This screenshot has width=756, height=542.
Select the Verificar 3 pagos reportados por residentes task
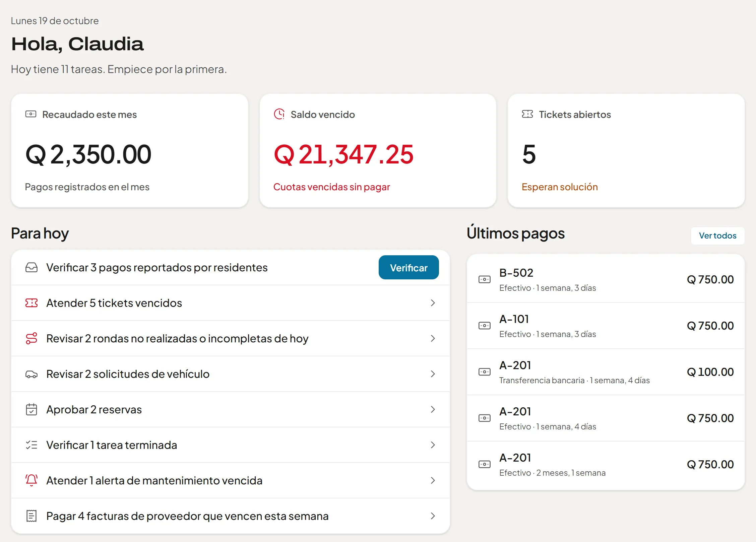tap(157, 268)
